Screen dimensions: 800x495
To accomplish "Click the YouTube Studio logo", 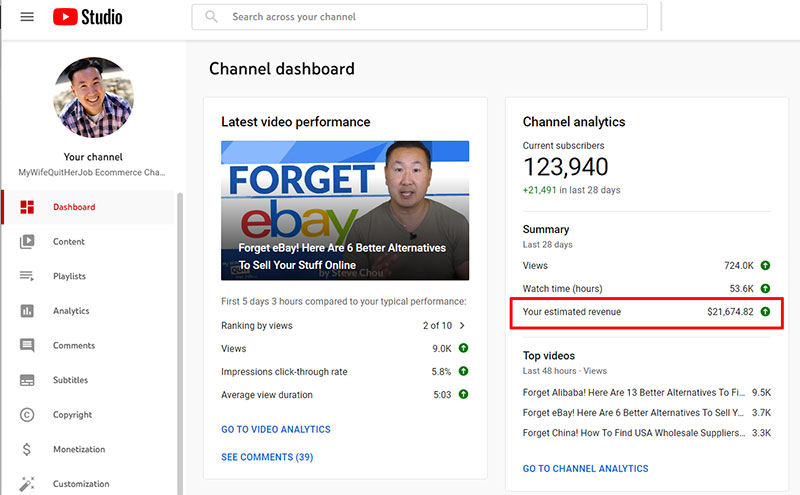I will (x=87, y=17).
